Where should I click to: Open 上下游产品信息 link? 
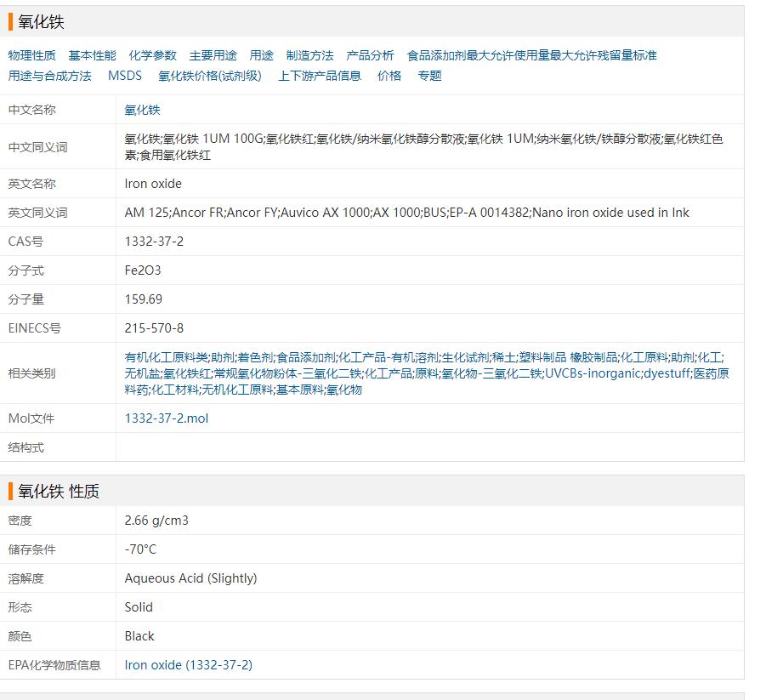320,76
